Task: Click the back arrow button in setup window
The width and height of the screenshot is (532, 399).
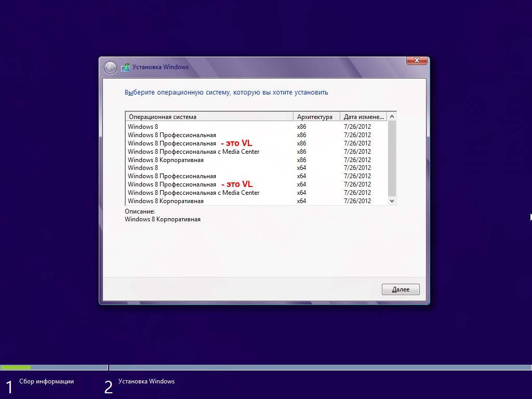Action: pyautogui.click(x=110, y=68)
